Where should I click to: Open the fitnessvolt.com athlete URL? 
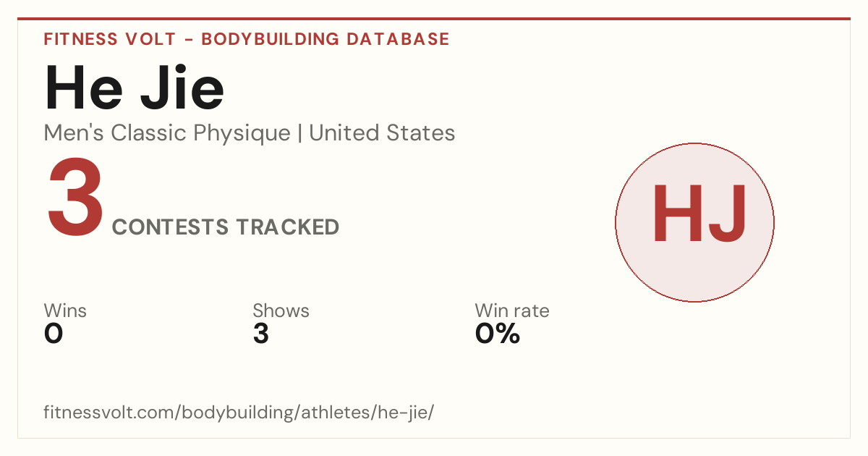tap(239, 413)
